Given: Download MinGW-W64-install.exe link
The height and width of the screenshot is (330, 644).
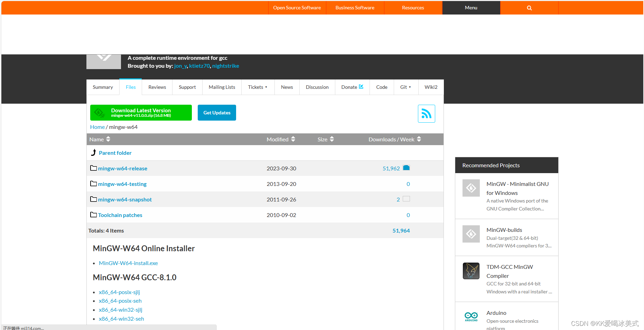Looking at the screenshot, I should (x=128, y=263).
